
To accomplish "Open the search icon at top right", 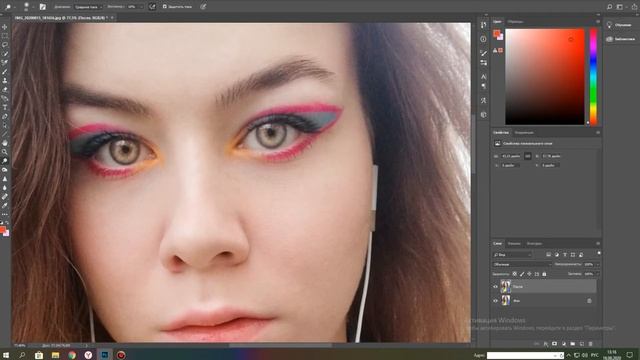I will [609, 7].
